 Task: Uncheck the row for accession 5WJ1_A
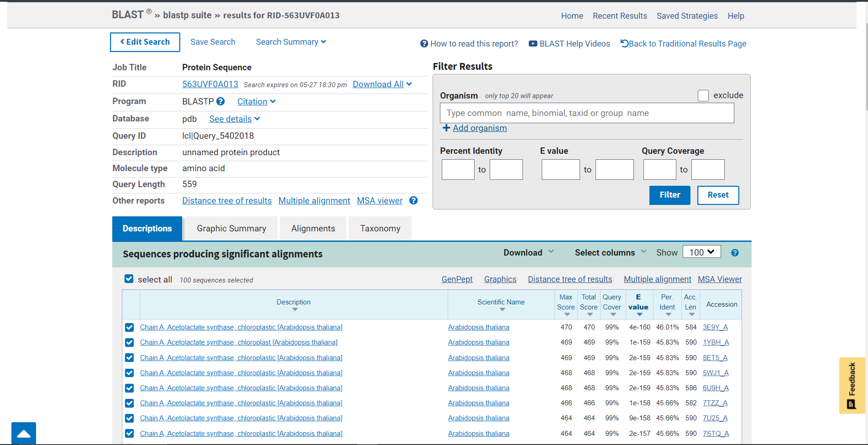point(130,373)
